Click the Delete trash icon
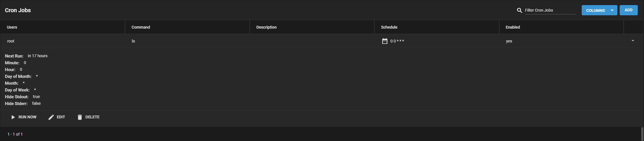The height and width of the screenshot is (141, 644). [x=80, y=117]
